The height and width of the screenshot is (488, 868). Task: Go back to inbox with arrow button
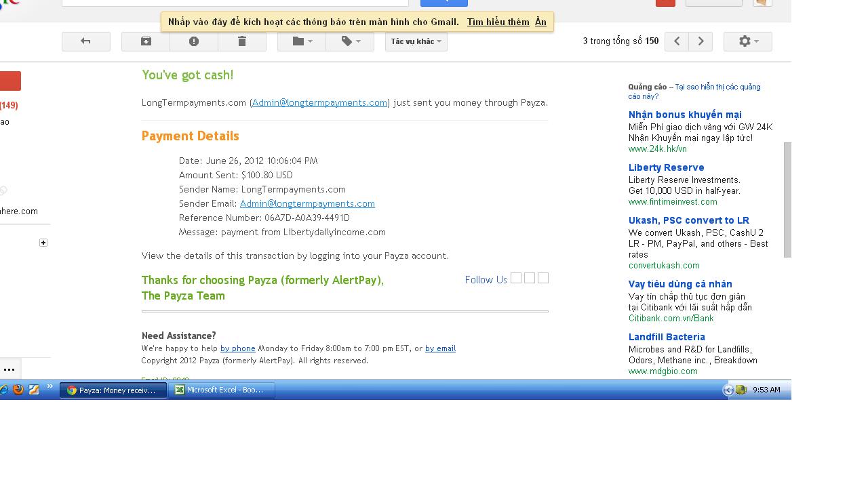coord(86,41)
